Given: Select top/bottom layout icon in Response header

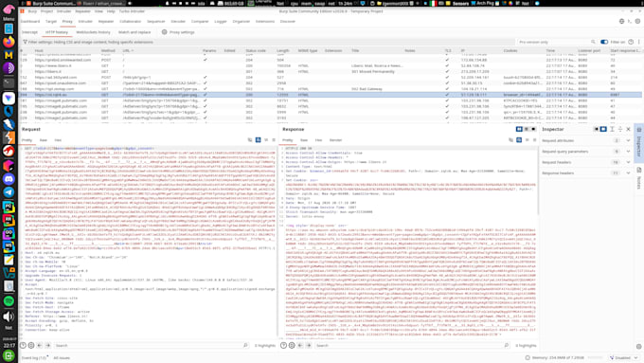Looking at the screenshot, I should click(x=527, y=129).
